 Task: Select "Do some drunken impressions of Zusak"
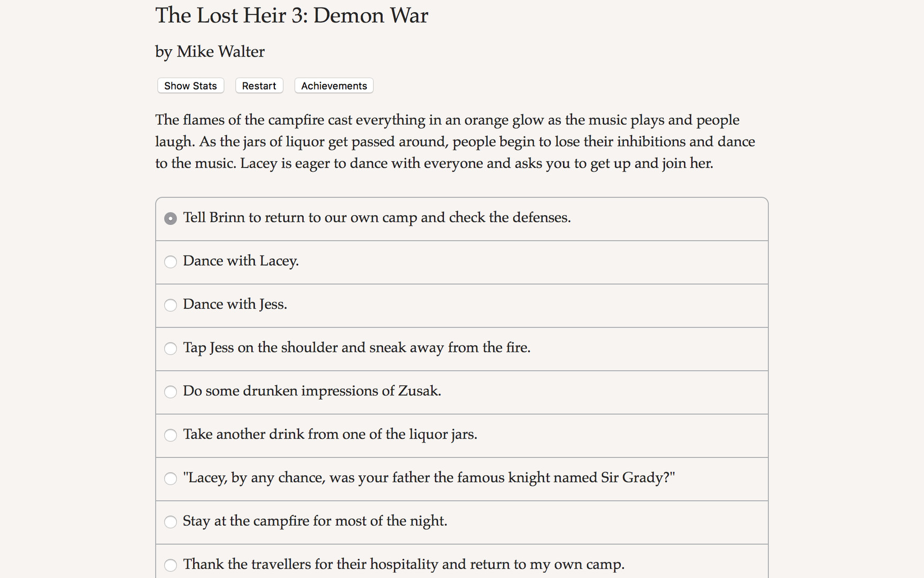click(170, 392)
